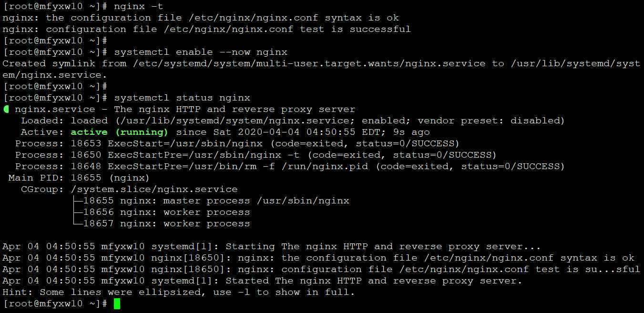644x313 pixels.
Task: Click the 'Started The nginx HTTP' log line
Action: [263, 281]
